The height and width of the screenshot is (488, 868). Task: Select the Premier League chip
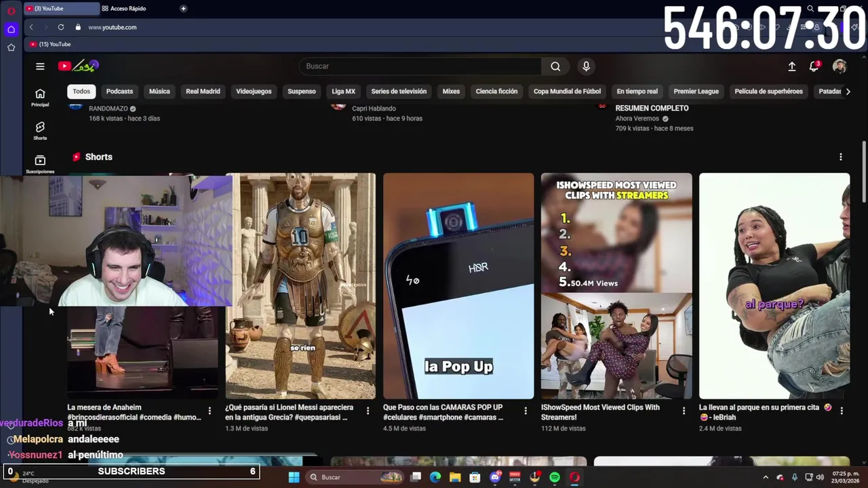(x=696, y=91)
